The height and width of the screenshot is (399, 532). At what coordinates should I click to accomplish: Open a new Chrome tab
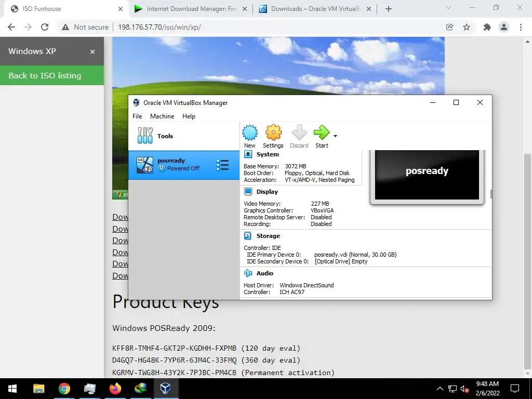(389, 9)
